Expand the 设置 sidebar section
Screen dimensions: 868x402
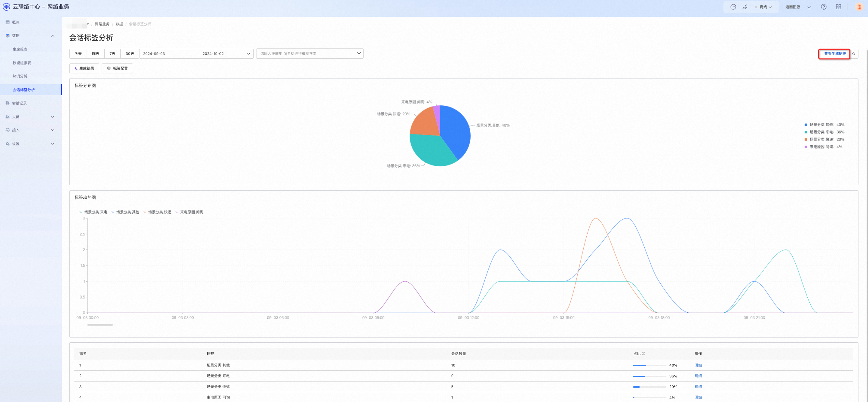[53, 144]
